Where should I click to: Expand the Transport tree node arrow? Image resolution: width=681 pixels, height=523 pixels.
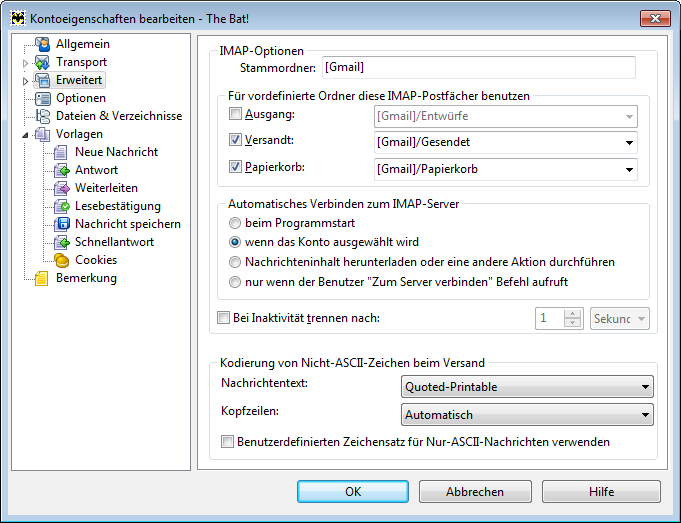[x=25, y=63]
